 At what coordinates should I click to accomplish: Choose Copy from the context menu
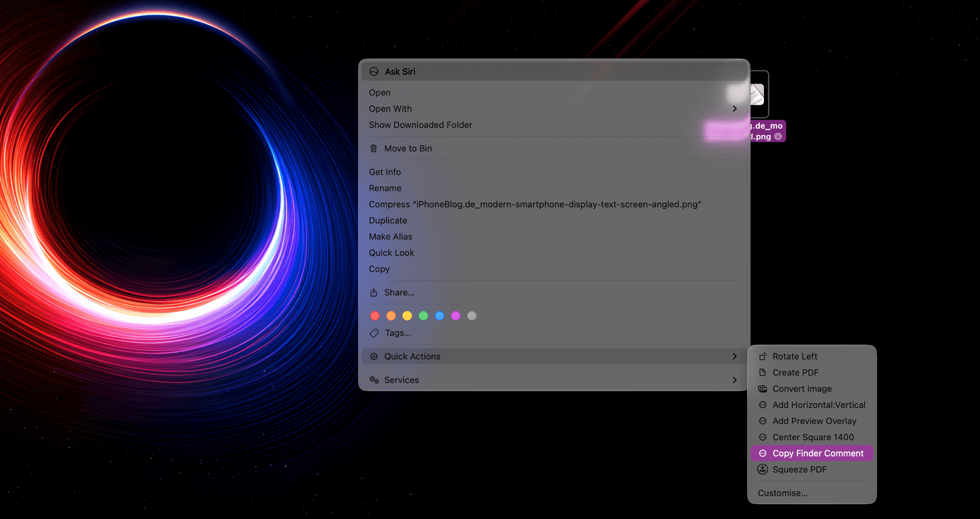(554, 269)
